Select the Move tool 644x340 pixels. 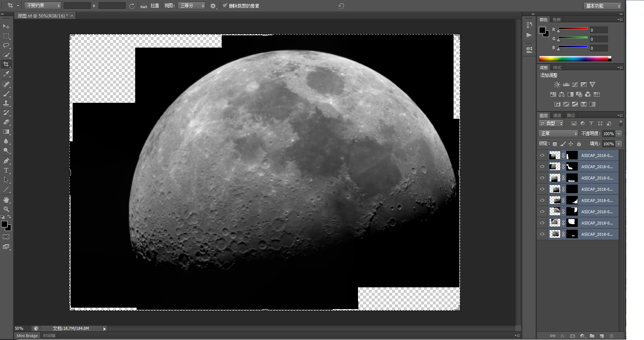click(6, 27)
